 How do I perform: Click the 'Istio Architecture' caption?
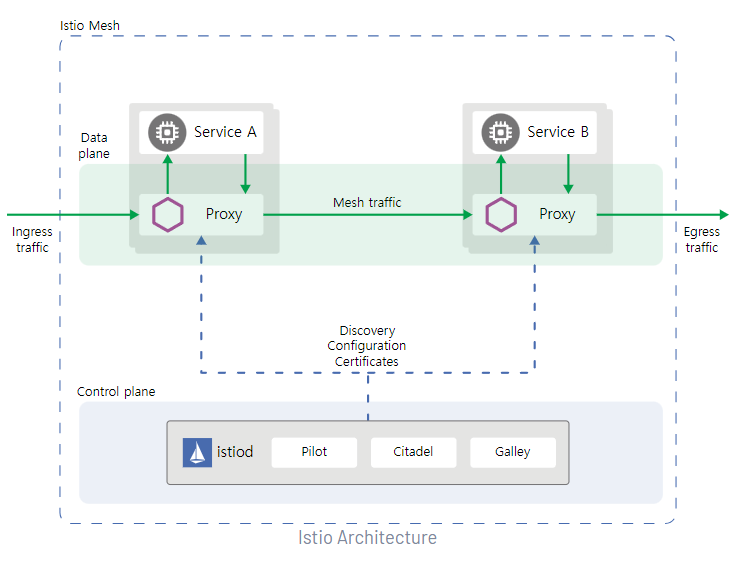coord(367,538)
